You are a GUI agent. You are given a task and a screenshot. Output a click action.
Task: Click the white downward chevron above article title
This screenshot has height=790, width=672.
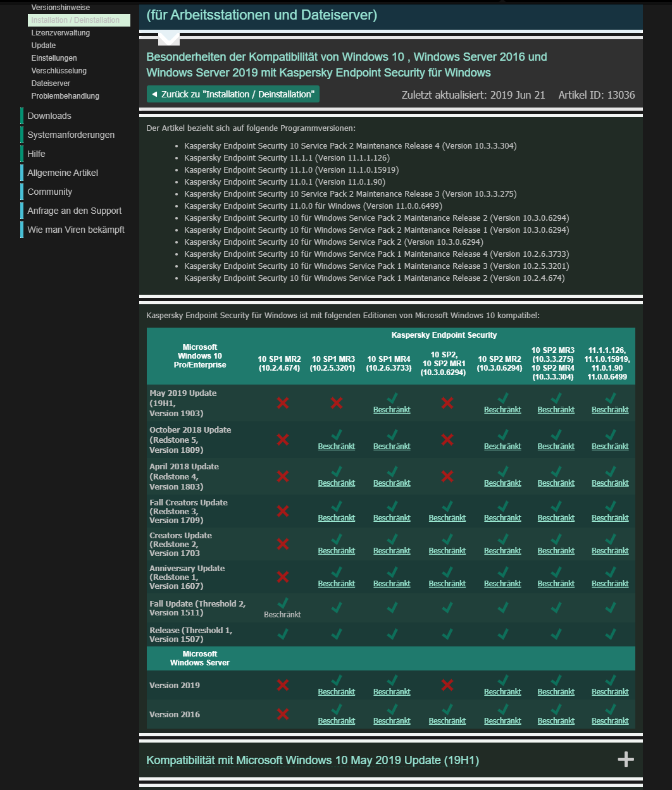click(169, 39)
